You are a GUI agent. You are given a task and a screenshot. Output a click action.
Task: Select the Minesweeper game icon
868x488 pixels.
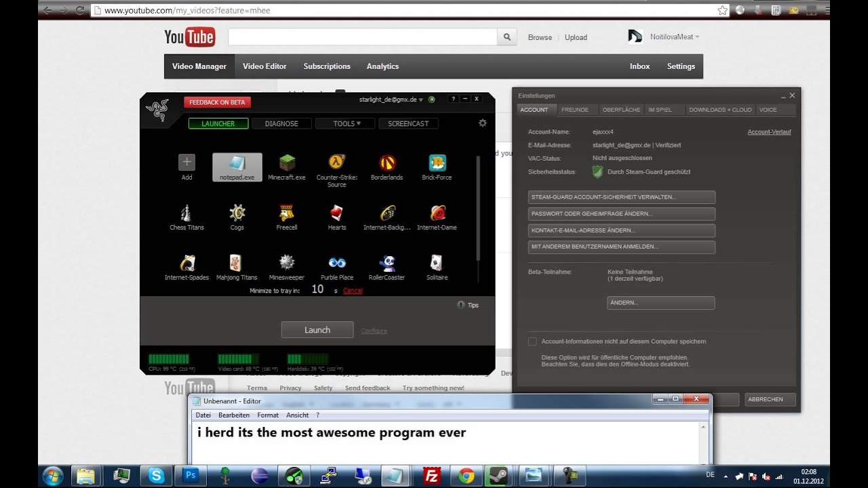tap(287, 267)
